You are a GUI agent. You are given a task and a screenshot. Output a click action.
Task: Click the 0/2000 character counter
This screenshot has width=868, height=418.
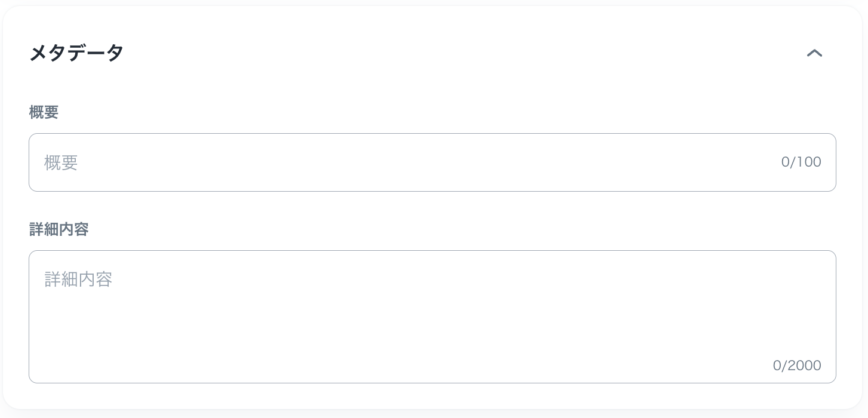click(x=796, y=365)
